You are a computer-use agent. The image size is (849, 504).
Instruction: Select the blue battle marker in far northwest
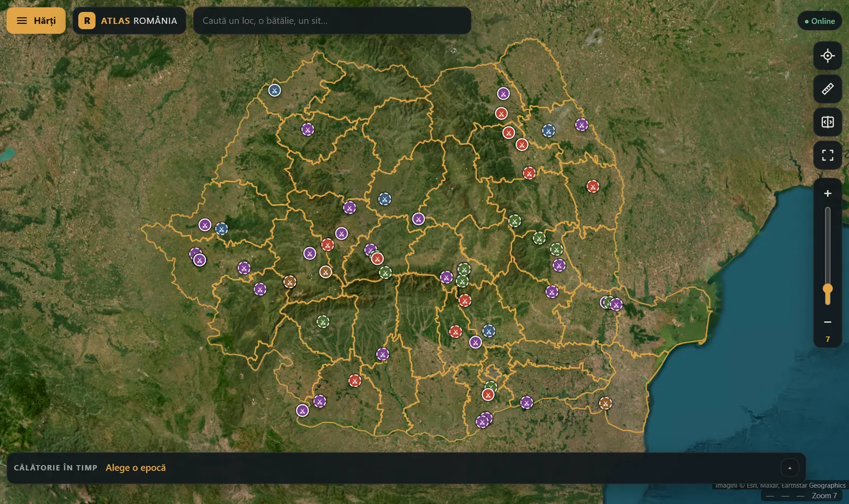pos(274,90)
